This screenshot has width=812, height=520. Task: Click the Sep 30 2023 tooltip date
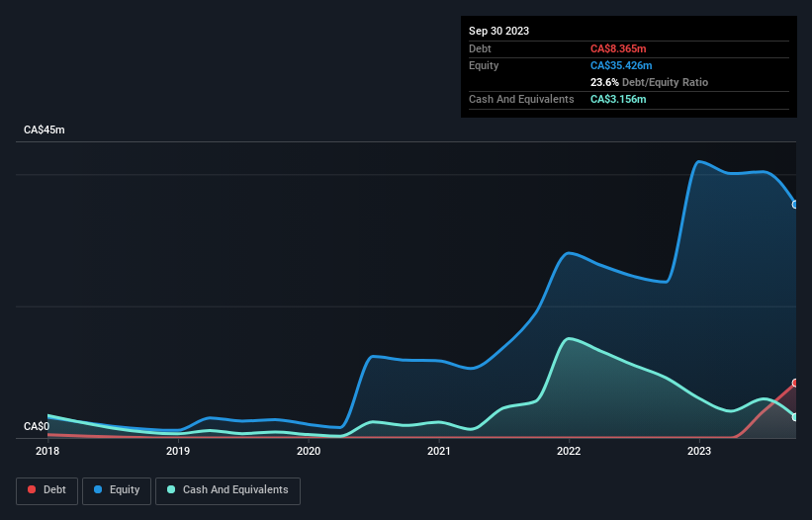point(498,31)
